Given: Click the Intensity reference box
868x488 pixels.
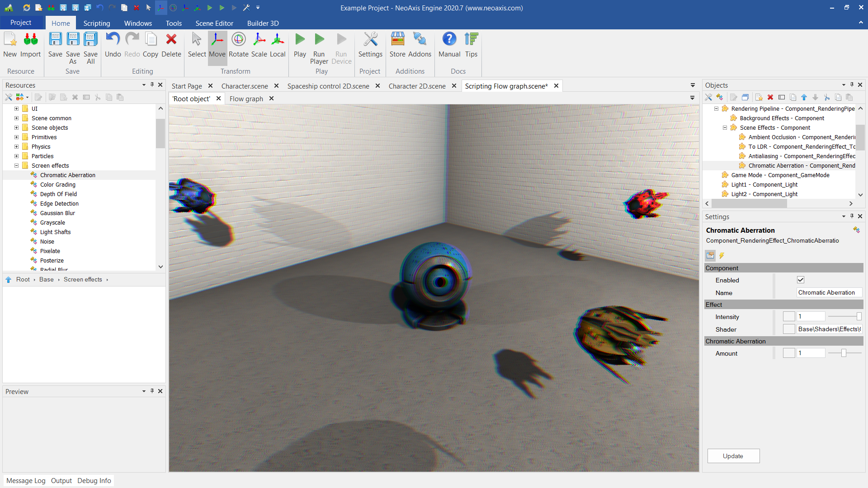Looking at the screenshot, I should tap(789, 317).
